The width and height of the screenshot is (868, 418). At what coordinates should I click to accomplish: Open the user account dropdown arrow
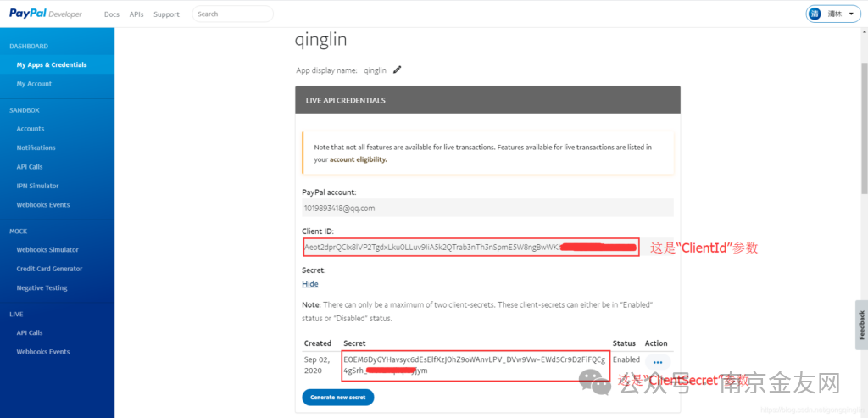click(x=852, y=14)
